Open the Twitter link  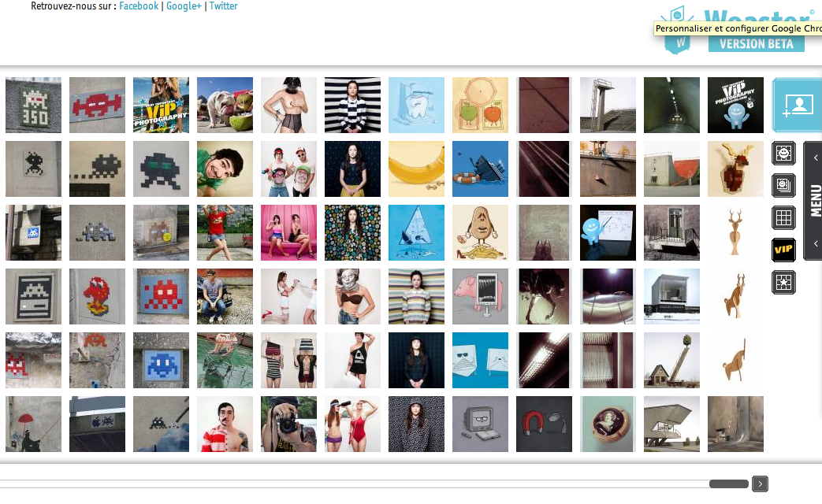pos(223,6)
